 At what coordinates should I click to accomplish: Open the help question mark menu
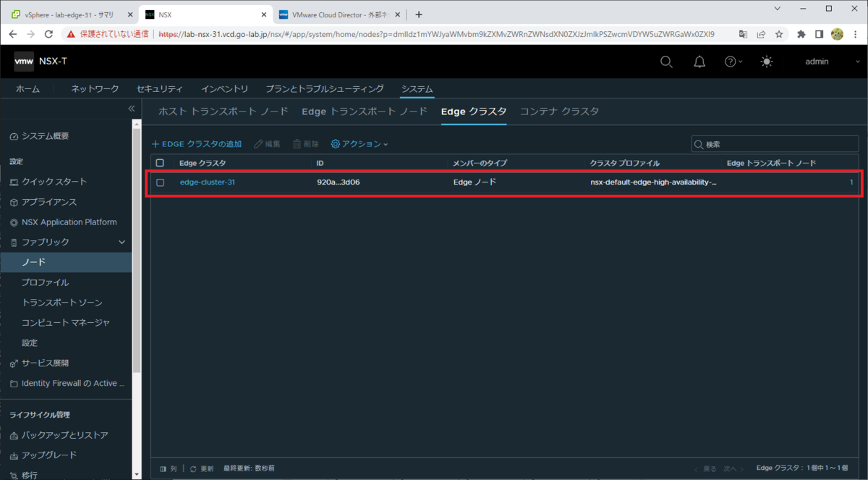pyautogui.click(x=733, y=62)
